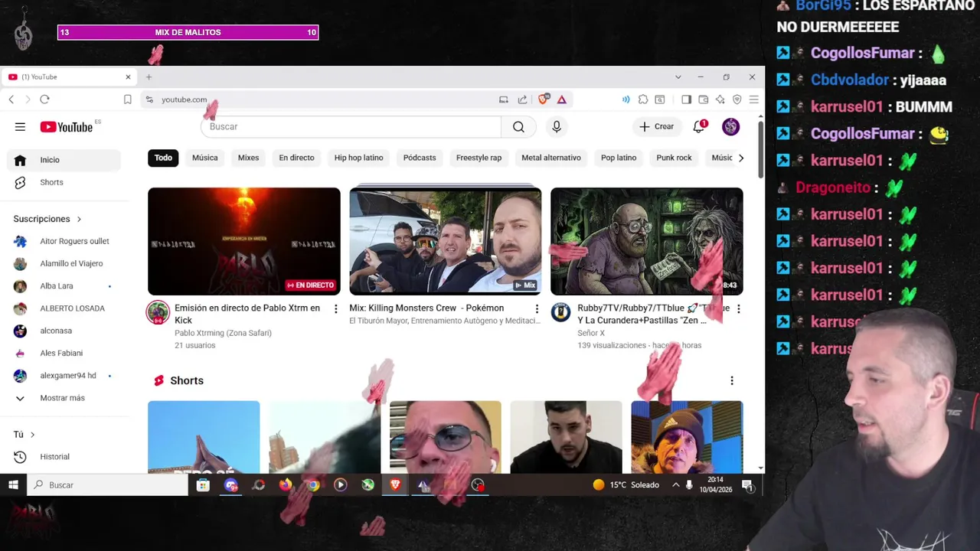Show the browser sidebar panel icon
The height and width of the screenshot is (551, 980).
[686, 99]
